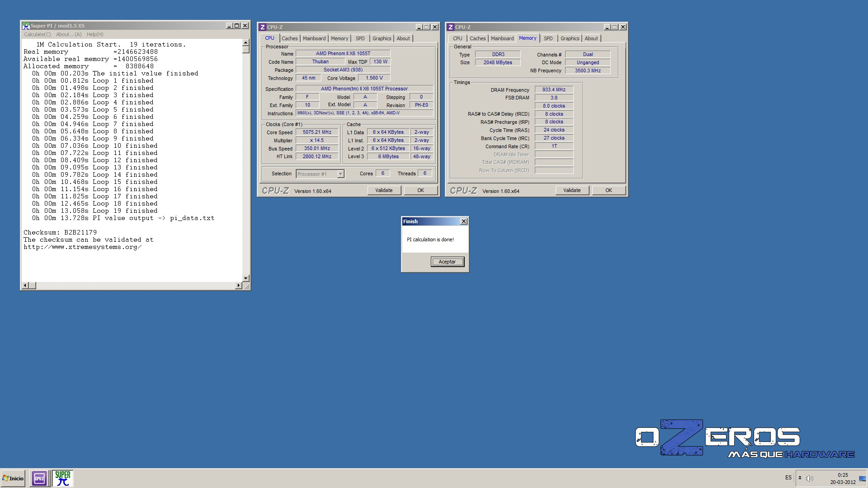Close the Super PI window

245,26
